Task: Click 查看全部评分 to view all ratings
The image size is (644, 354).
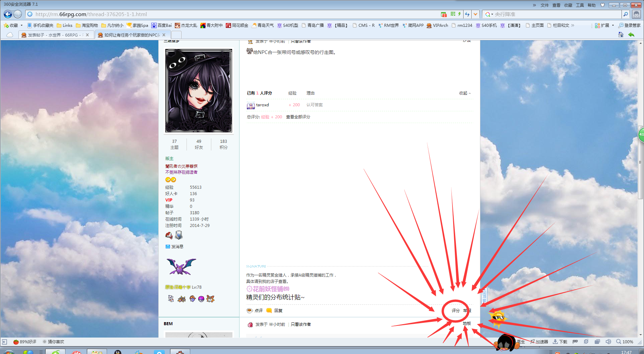Action: tap(298, 117)
